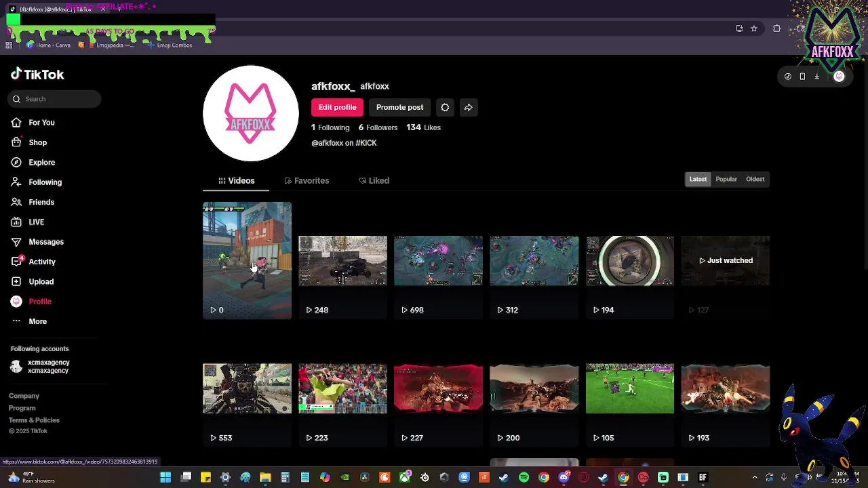This screenshot has width=868, height=488.
Task: Click the share profile arrow icon
Action: 468,107
